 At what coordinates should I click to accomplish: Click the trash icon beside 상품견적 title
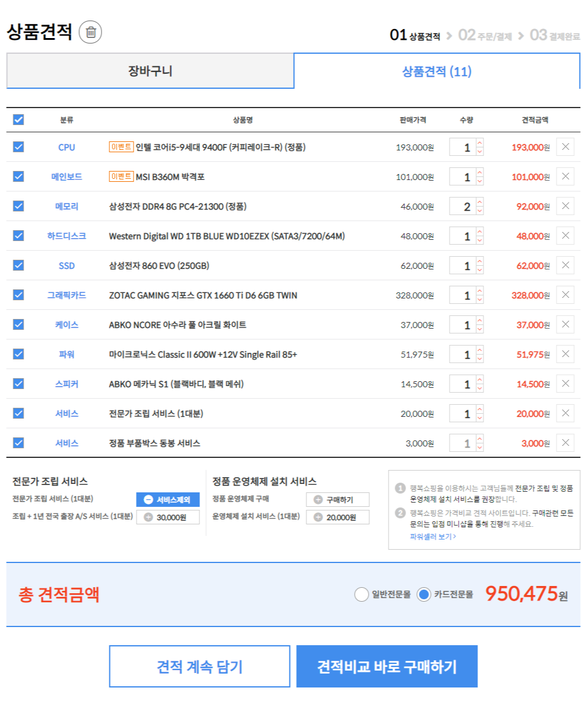(x=91, y=32)
